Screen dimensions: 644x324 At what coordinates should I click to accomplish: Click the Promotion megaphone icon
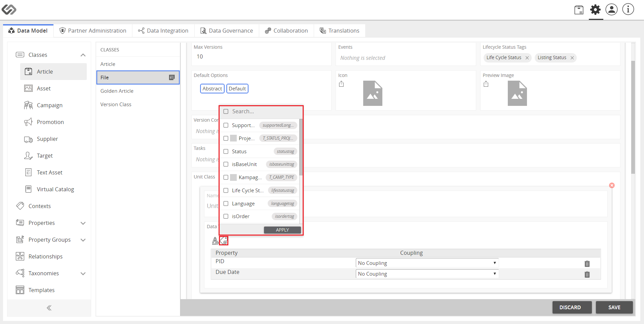29,122
